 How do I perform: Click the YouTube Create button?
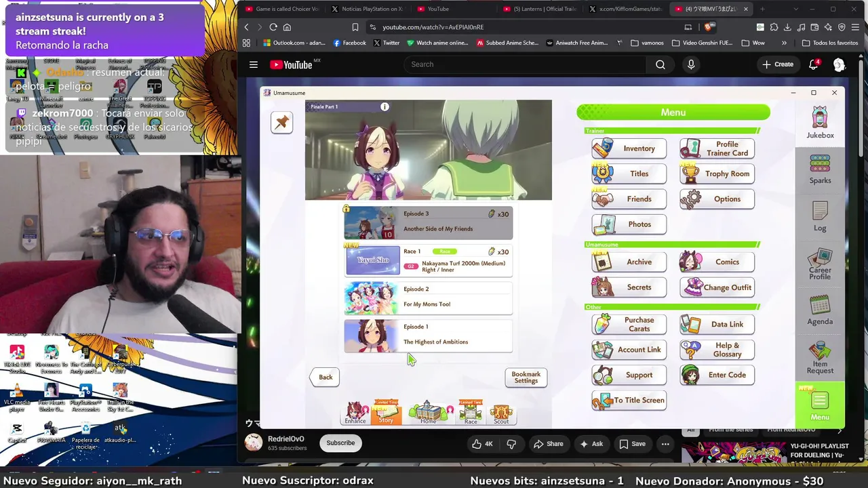[x=778, y=64]
